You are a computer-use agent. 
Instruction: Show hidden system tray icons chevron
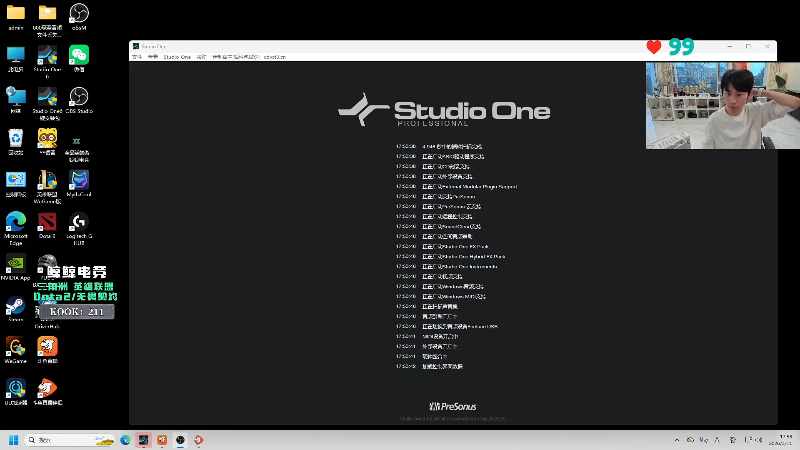677,440
